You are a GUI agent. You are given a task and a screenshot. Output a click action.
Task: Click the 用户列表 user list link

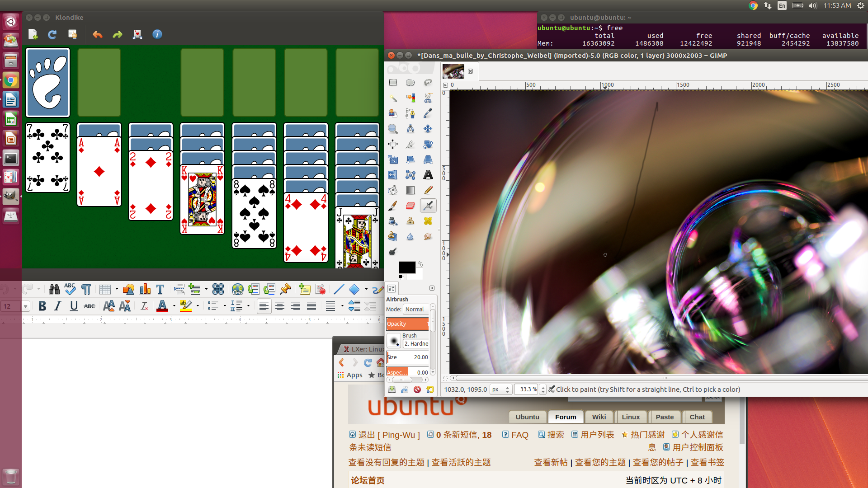point(597,435)
